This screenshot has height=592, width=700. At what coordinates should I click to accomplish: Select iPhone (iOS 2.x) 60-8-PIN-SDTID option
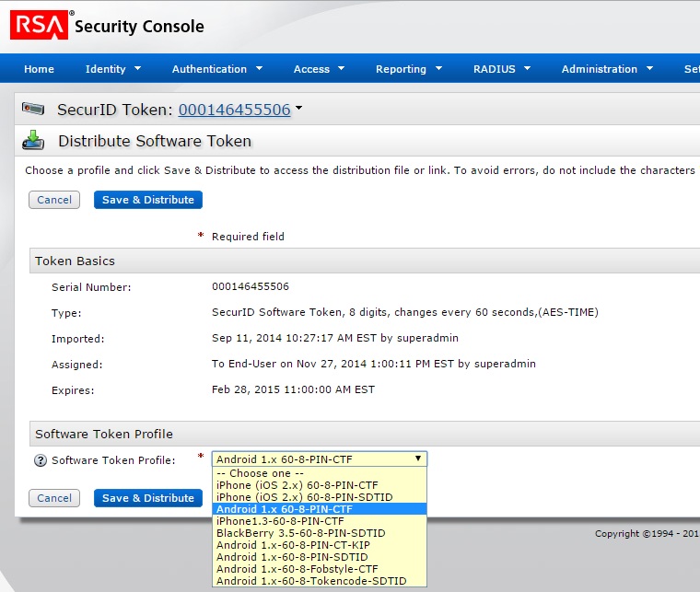[x=304, y=497]
